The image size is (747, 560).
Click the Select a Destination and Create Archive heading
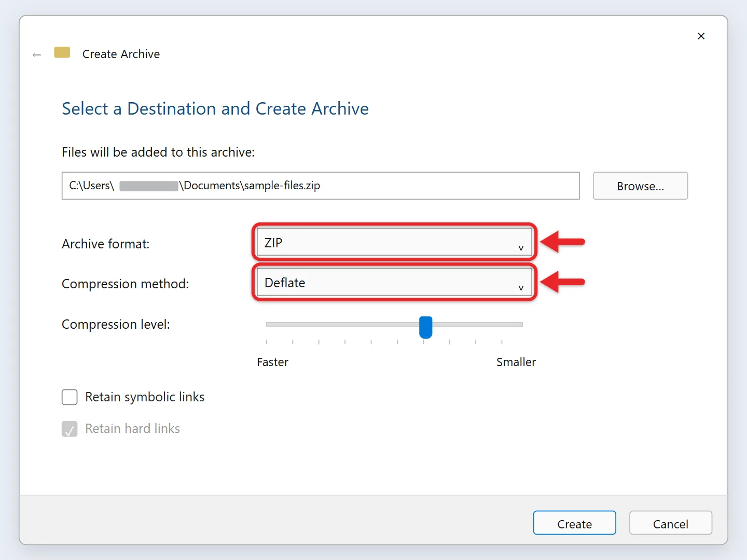[x=215, y=109]
